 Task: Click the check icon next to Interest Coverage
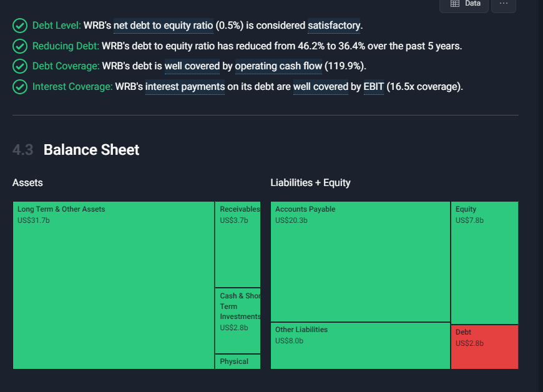tap(21, 87)
